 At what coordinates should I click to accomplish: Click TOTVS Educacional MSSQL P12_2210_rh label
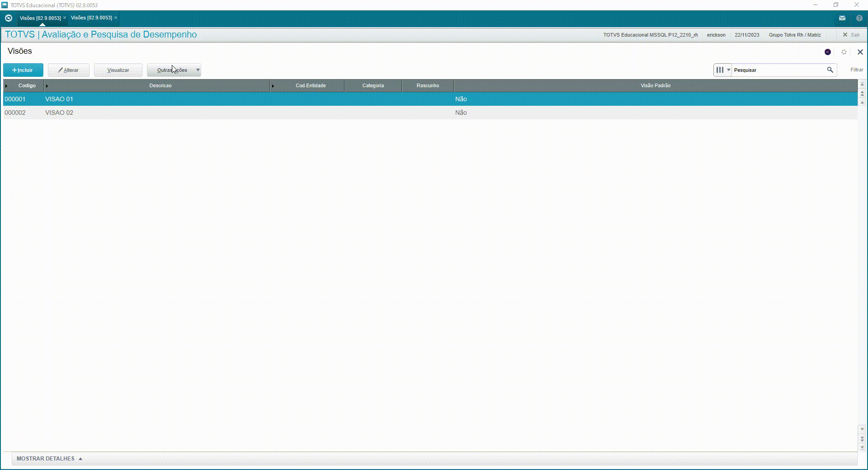(x=651, y=35)
